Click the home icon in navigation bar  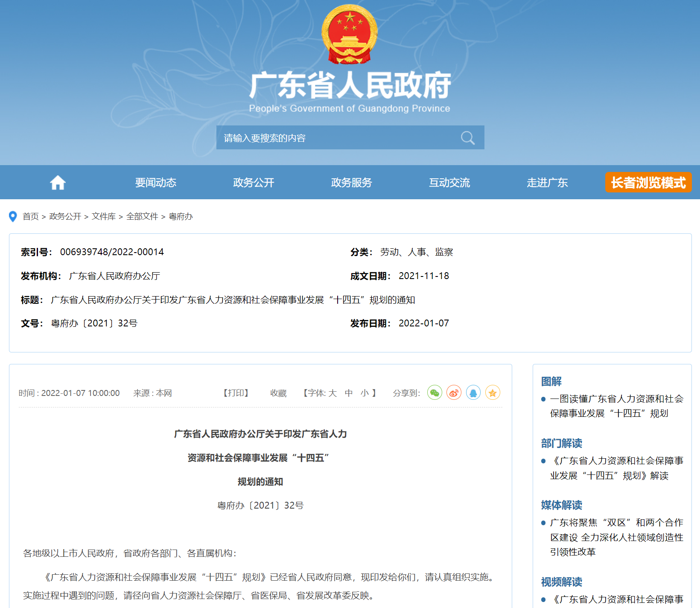pyautogui.click(x=58, y=183)
